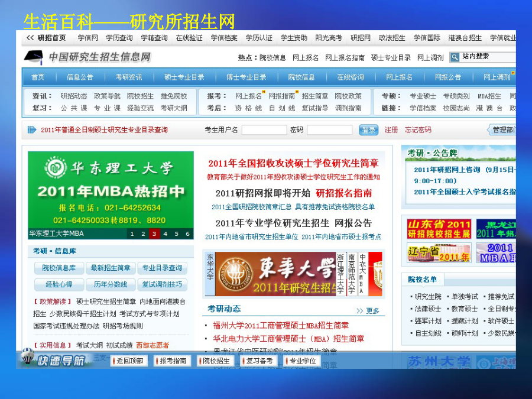The image size is (532, 399).
Task: Open the 硕士专业目录 nav tab
Action: tap(184, 77)
